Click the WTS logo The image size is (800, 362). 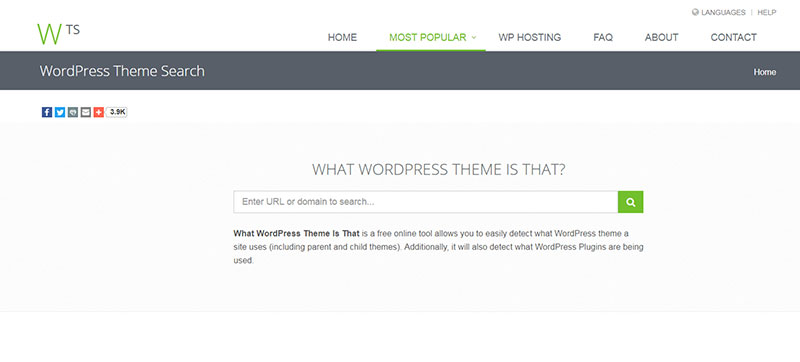(58, 34)
